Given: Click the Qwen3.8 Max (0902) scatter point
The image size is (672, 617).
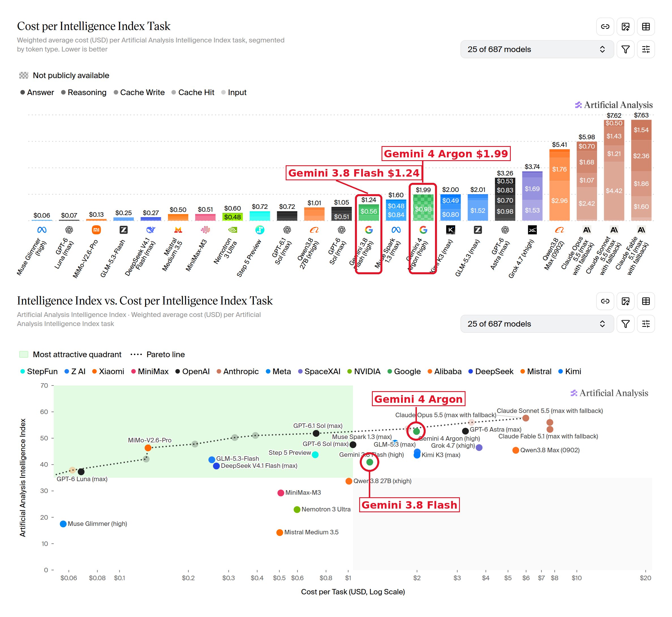Looking at the screenshot, I should [x=516, y=450].
